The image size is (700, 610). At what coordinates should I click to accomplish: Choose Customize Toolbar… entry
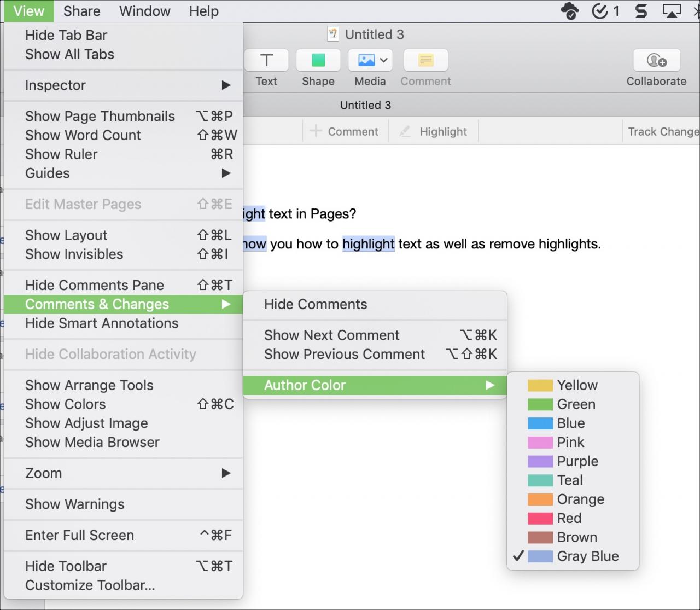click(x=90, y=585)
